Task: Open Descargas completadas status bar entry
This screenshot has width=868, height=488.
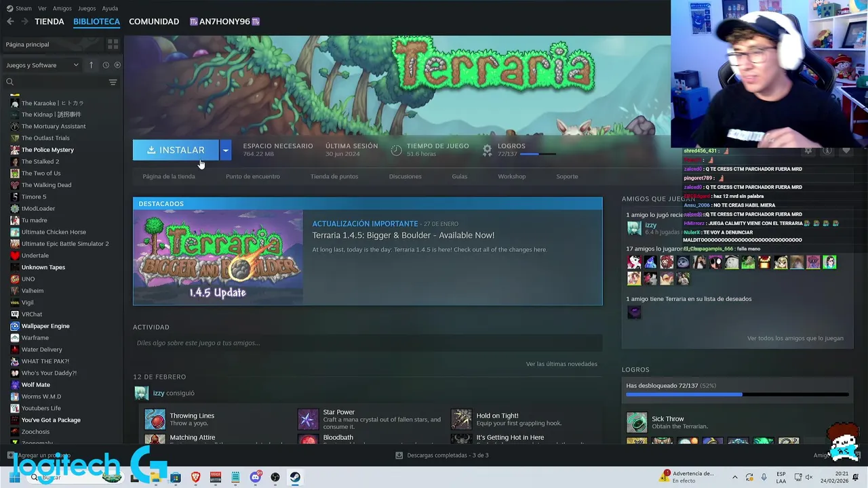Action: [441, 455]
